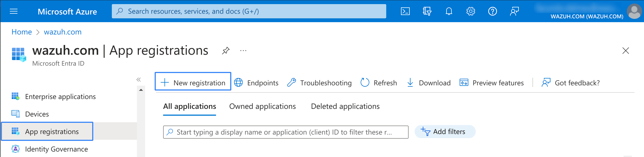Open the Help question mark
This screenshot has width=644, height=157.
(x=492, y=11)
